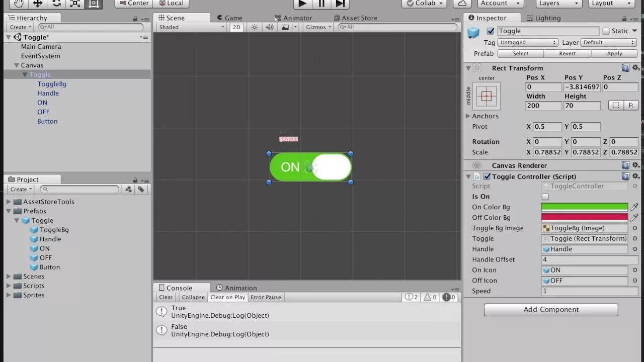This screenshot has height=362, width=644.
Task: Pause the game playback
Action: (x=321, y=4)
